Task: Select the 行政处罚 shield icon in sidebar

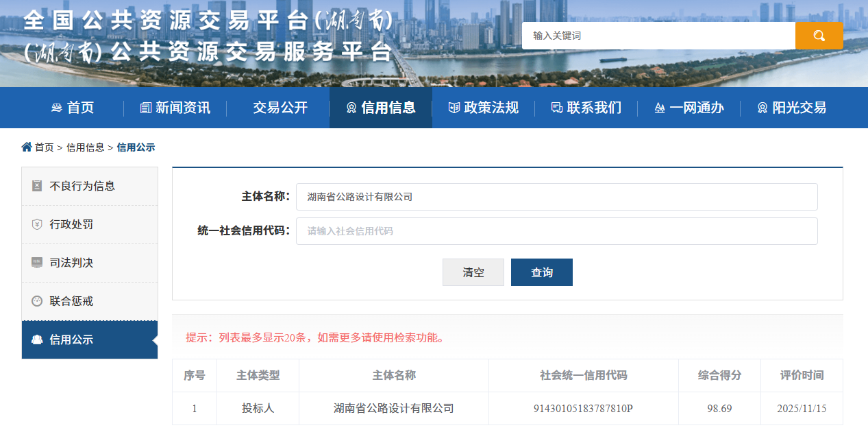Action: point(36,224)
